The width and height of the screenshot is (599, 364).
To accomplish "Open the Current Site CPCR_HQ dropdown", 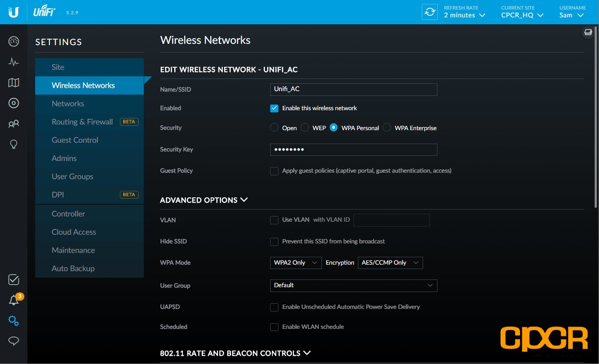I will (x=522, y=15).
